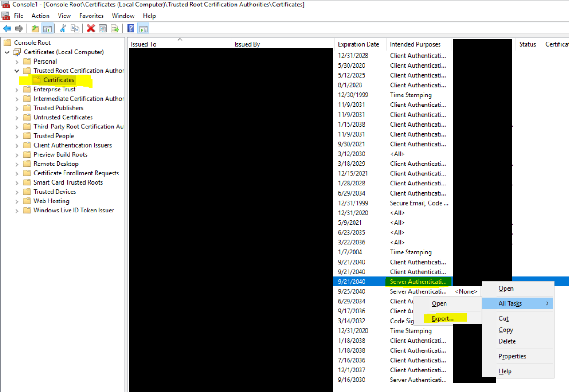Expand the Trusted Publishers tree node
This screenshot has width=569, height=392.
[x=17, y=108]
